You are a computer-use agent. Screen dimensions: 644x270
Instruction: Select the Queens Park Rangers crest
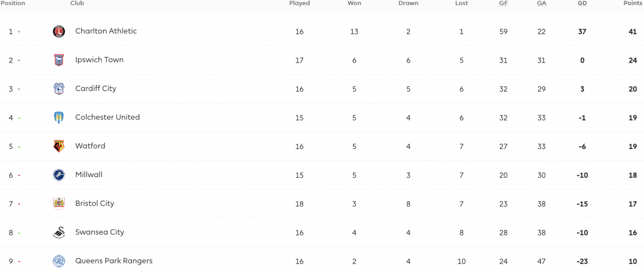tap(59, 261)
